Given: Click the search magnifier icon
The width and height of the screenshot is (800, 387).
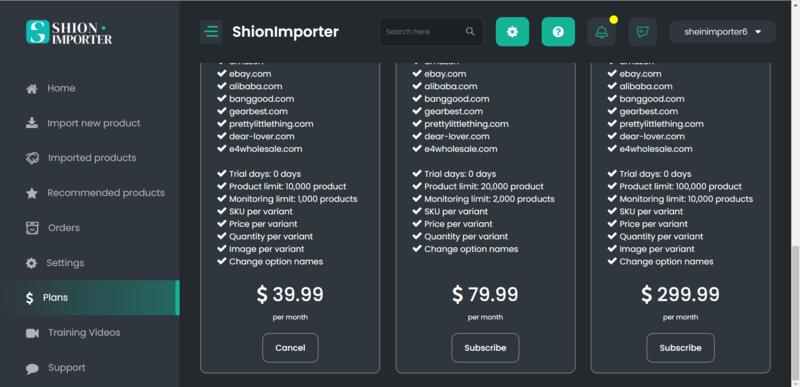Looking at the screenshot, I should tap(470, 32).
